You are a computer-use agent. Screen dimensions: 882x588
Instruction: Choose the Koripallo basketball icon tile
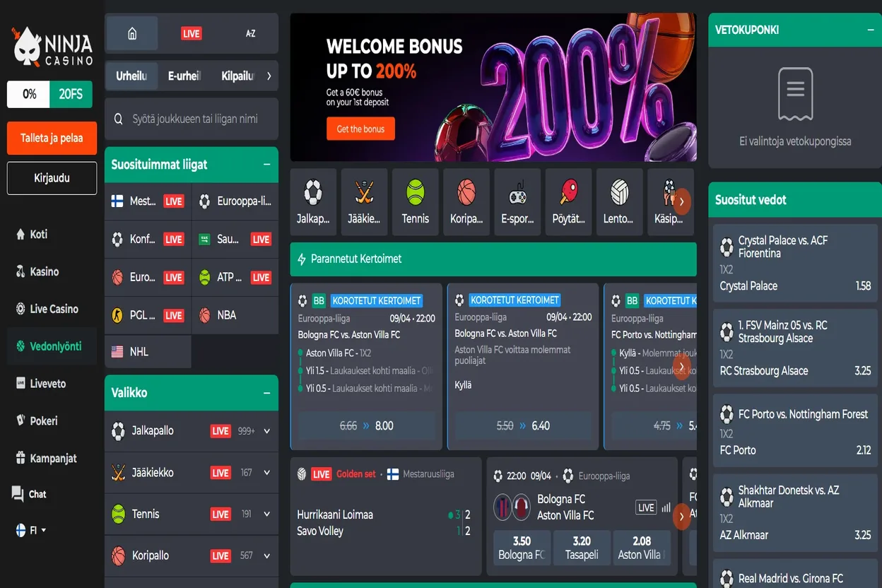[x=466, y=201]
